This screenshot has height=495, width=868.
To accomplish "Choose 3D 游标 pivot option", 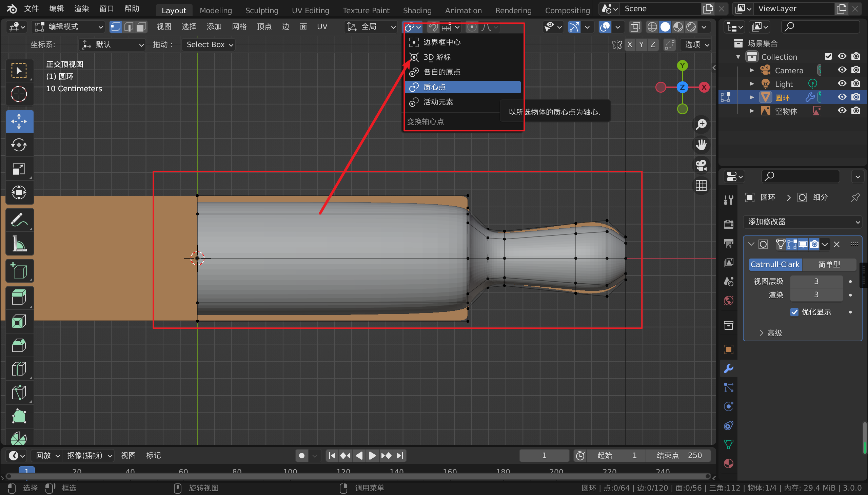I will [463, 57].
